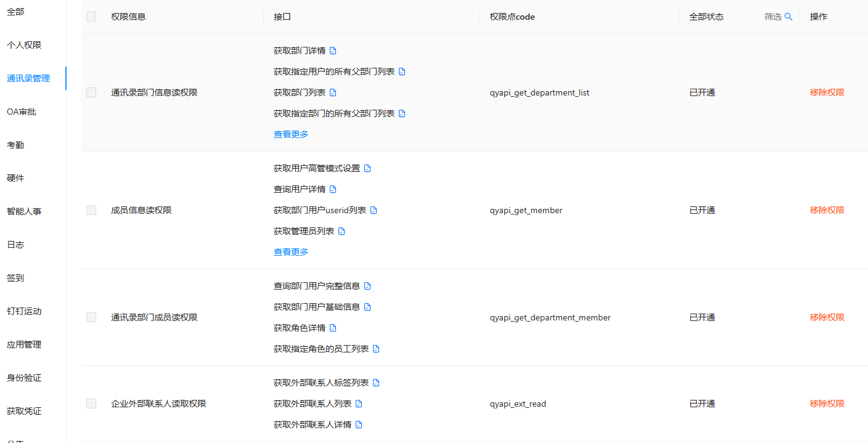The height and width of the screenshot is (443, 868).
Task: Check the 成员信息读权限 row checkbox
Action: [91, 210]
